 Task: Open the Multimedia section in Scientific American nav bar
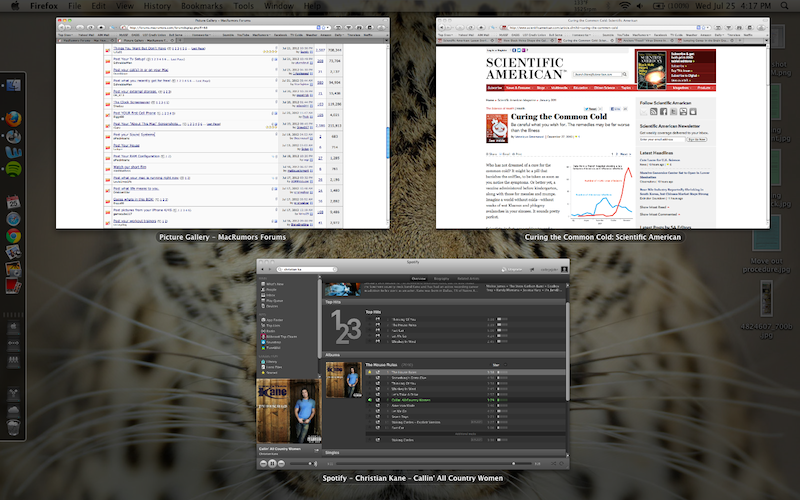click(x=559, y=88)
